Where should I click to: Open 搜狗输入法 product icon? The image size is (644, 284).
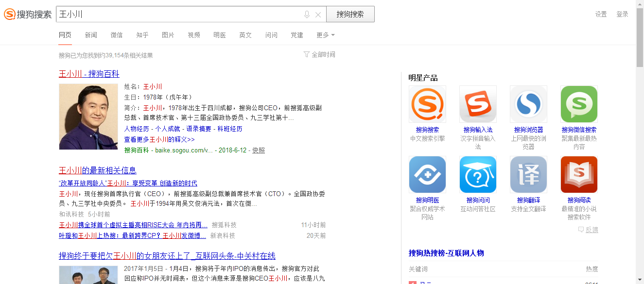point(478,104)
